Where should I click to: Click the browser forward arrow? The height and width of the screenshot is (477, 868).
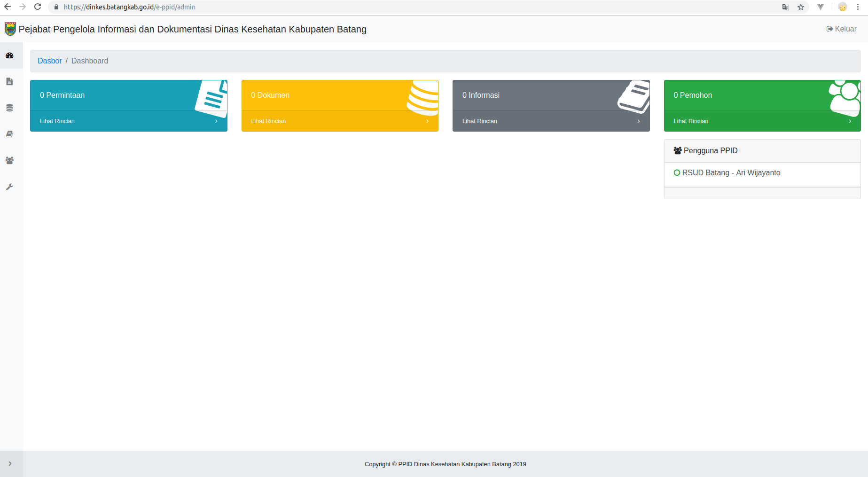(x=23, y=7)
